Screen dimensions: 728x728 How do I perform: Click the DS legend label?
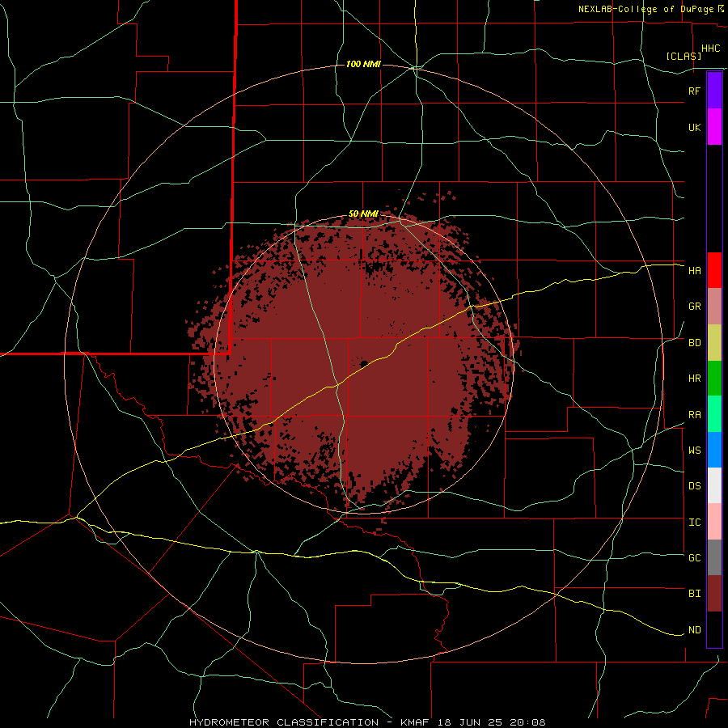(x=694, y=486)
